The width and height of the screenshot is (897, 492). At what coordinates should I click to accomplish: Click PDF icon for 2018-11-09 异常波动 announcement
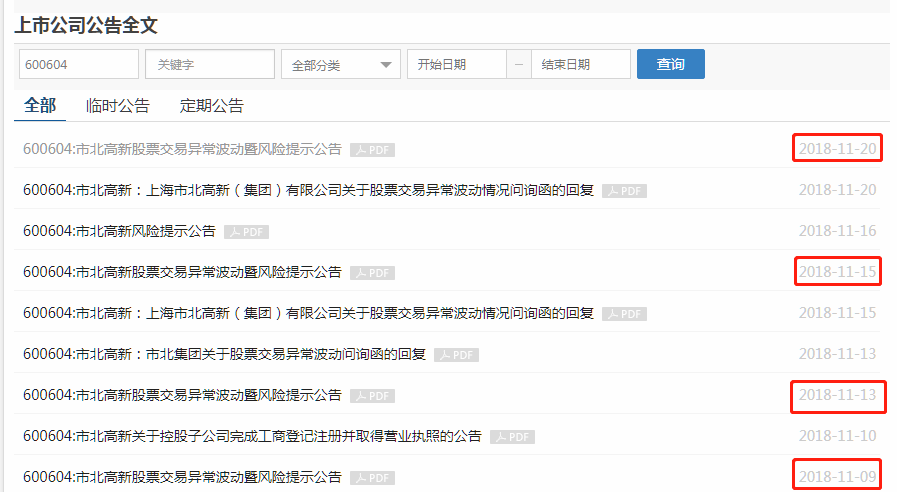[372, 478]
